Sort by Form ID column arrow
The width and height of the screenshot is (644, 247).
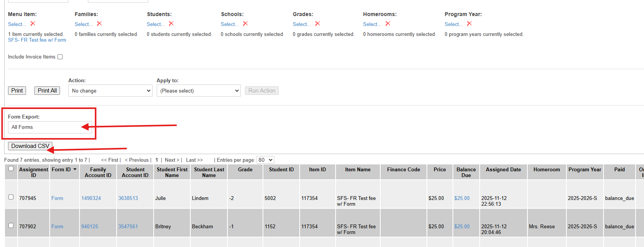pyautogui.click(x=75, y=169)
